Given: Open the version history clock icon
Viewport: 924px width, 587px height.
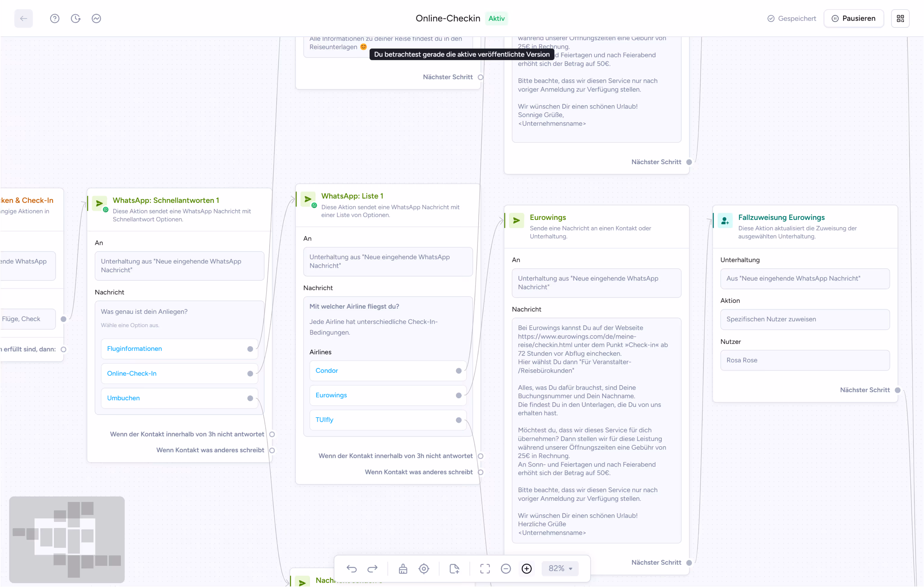Looking at the screenshot, I should [x=76, y=19].
